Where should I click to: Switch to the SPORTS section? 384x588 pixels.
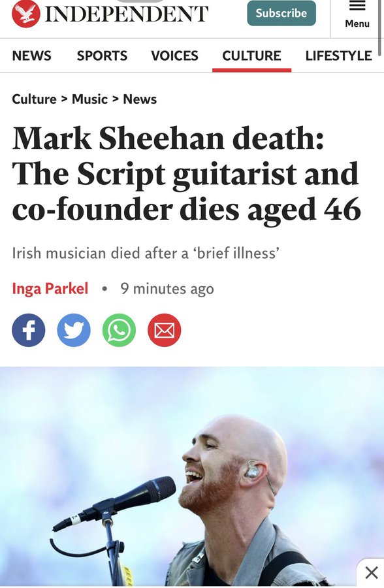[102, 56]
